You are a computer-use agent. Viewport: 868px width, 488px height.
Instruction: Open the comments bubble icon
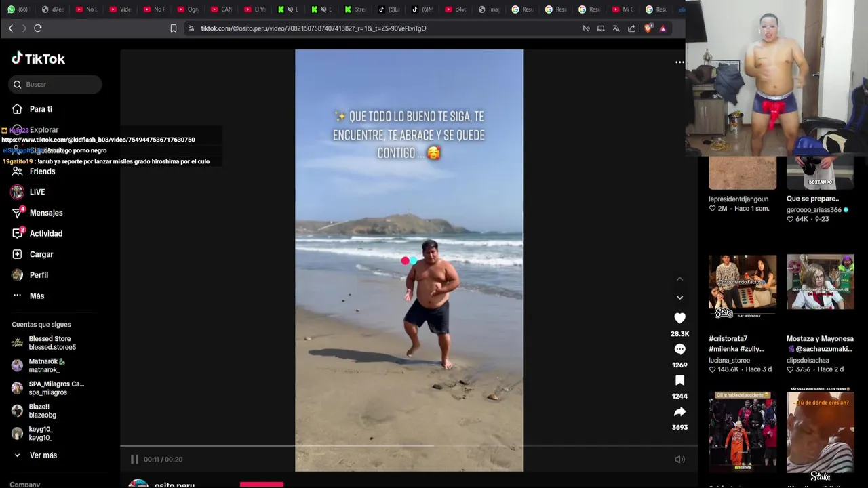(x=679, y=349)
